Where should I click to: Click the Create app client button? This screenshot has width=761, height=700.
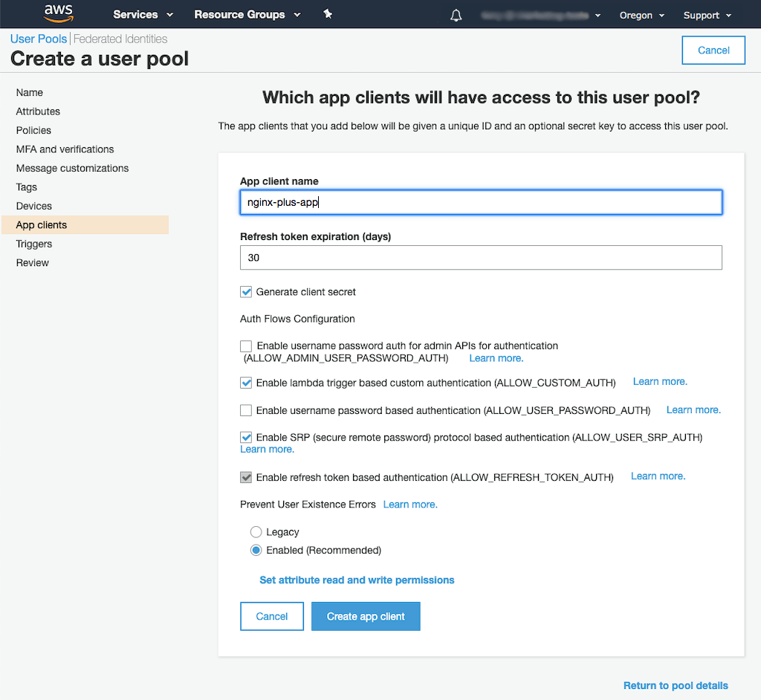click(x=366, y=616)
